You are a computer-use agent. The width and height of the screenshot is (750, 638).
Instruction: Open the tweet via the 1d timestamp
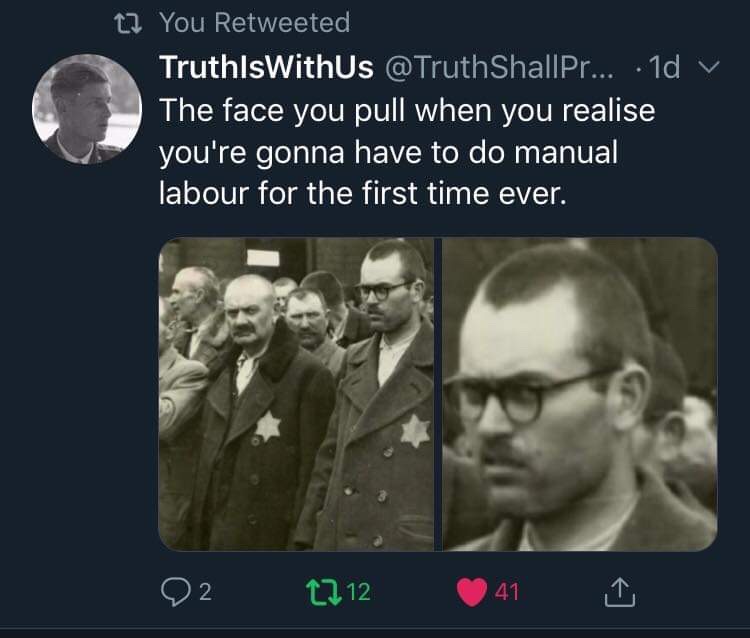pyautogui.click(x=665, y=67)
